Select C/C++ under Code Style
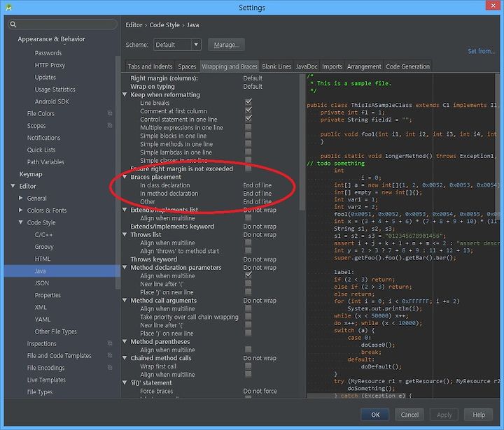This screenshot has height=430, width=504. click(x=43, y=235)
